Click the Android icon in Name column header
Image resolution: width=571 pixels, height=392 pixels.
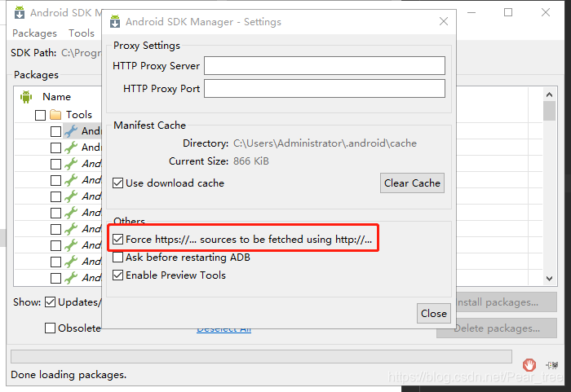(x=26, y=97)
